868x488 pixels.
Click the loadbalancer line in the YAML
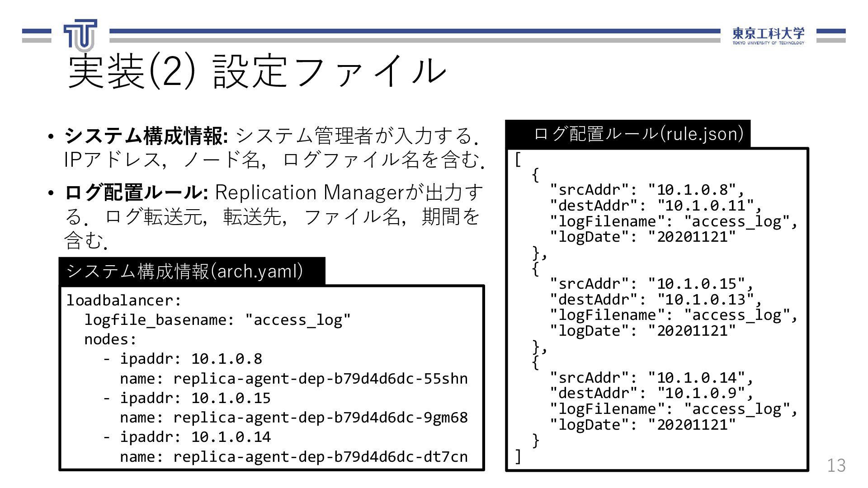coord(124,300)
